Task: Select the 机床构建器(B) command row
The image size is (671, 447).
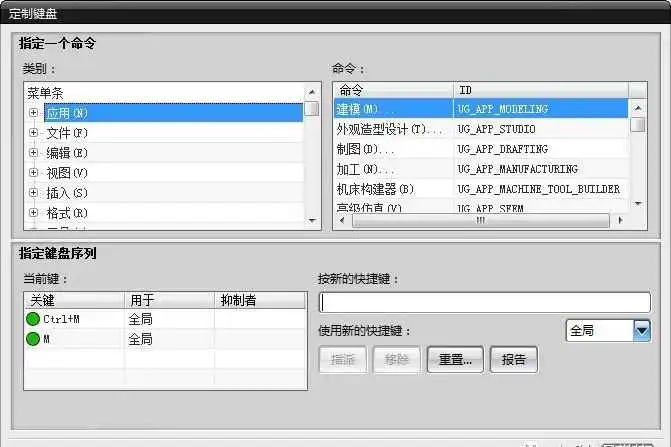Action: [x=481, y=189]
